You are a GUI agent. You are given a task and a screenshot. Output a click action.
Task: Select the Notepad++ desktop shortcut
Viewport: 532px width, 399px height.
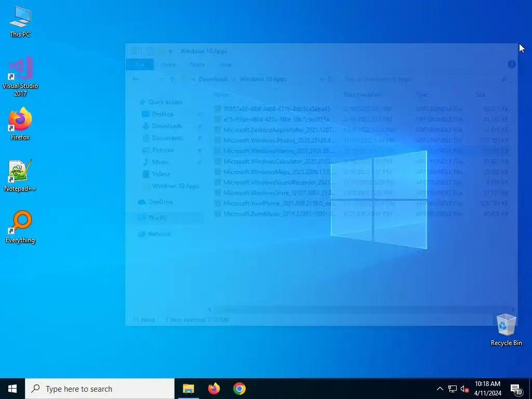[x=20, y=176]
